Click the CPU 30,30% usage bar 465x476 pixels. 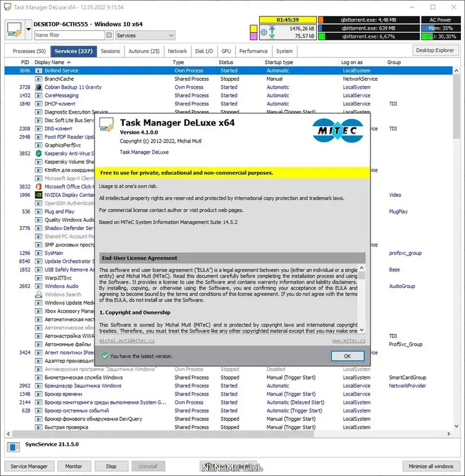(x=440, y=36)
